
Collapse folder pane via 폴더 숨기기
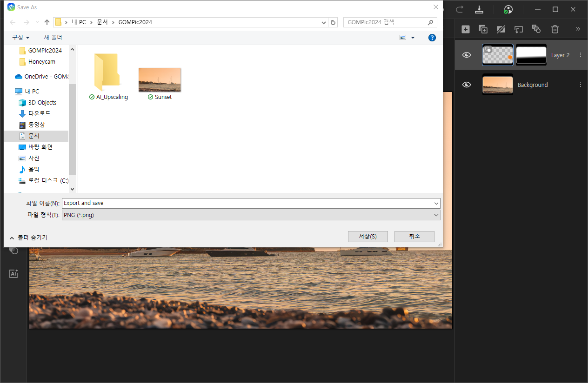[28, 238]
